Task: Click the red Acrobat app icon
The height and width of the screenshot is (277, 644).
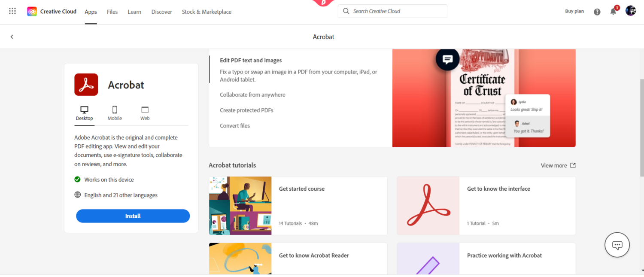Action: click(x=86, y=85)
